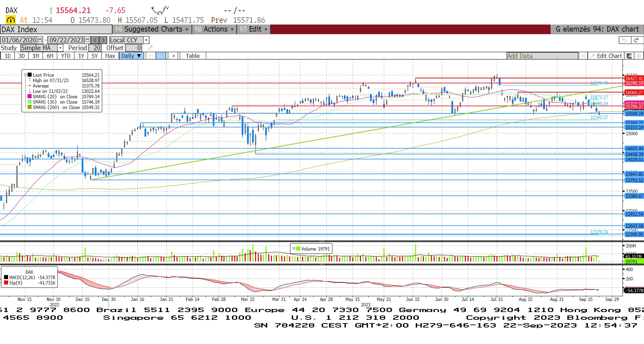The width and height of the screenshot is (644, 344).
Task: Click the 14603.44 blue price level label
Action: (x=634, y=149)
